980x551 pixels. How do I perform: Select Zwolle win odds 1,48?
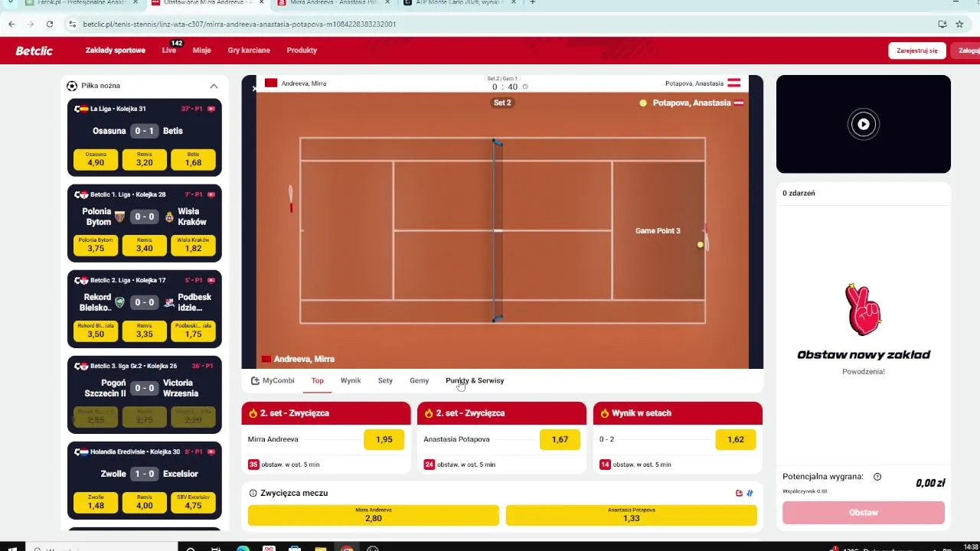(x=96, y=502)
